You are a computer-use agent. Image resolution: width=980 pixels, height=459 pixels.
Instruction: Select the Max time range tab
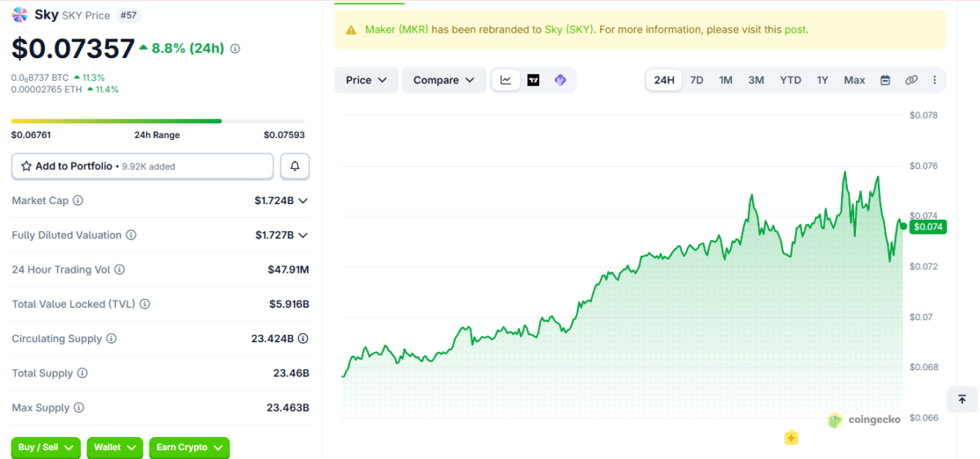854,80
